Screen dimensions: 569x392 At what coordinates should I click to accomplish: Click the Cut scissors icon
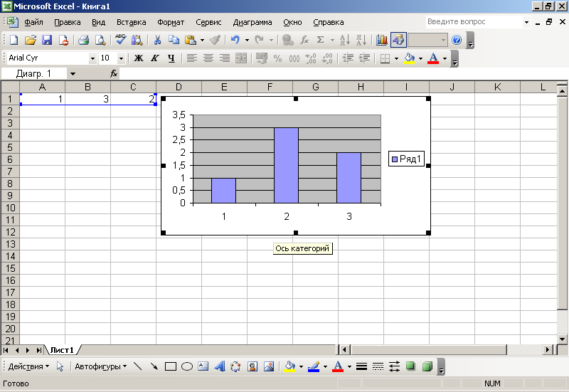[157, 41]
